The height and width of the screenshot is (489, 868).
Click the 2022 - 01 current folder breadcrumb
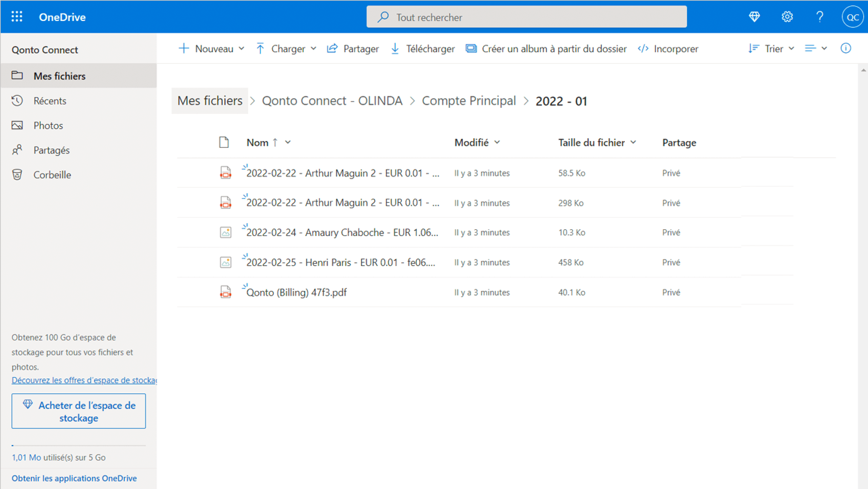(x=561, y=101)
